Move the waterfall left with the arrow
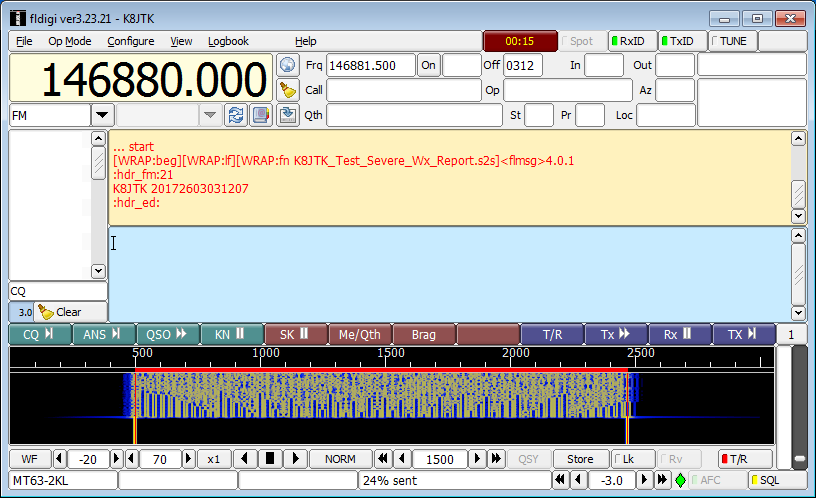 point(244,459)
